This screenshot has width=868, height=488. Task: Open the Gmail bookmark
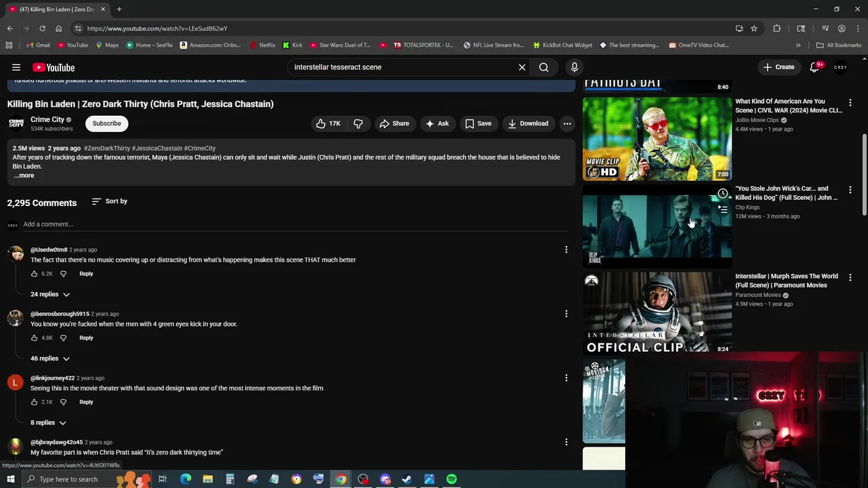[x=37, y=45]
